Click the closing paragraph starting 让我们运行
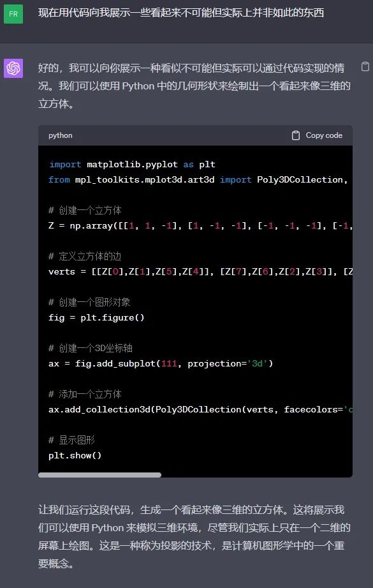The image size is (373, 588). click(x=194, y=537)
